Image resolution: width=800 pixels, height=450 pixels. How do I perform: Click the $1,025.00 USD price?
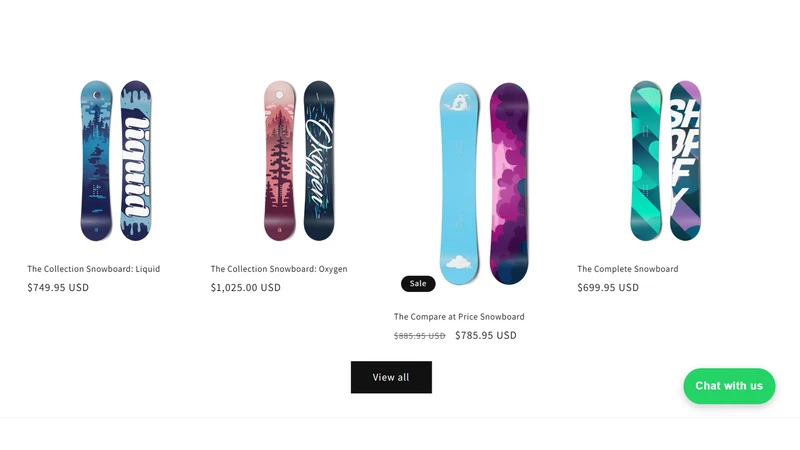tap(246, 287)
